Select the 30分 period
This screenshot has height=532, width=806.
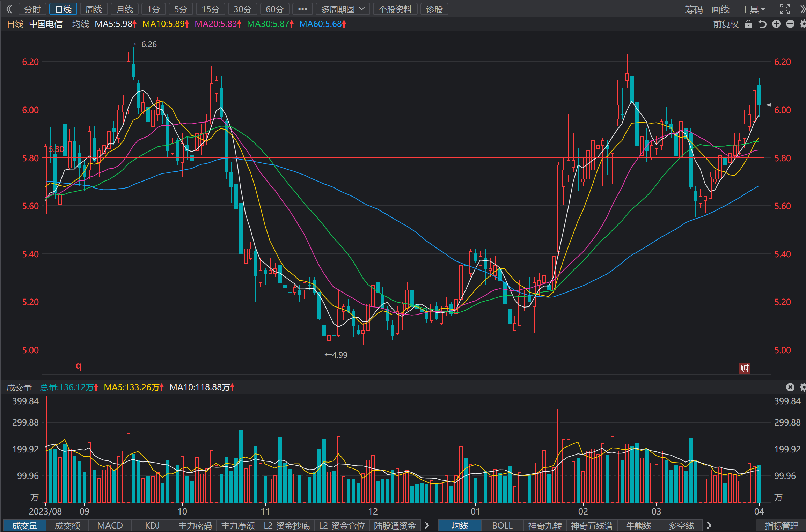243,9
